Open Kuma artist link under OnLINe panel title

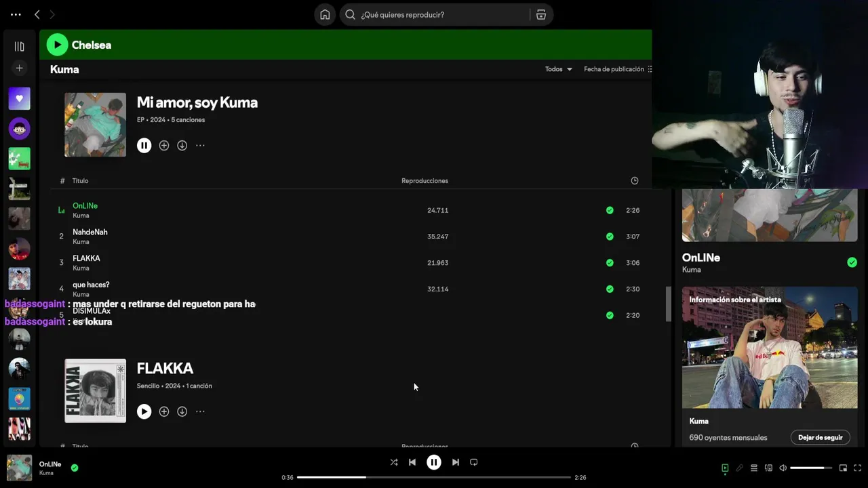tap(691, 270)
